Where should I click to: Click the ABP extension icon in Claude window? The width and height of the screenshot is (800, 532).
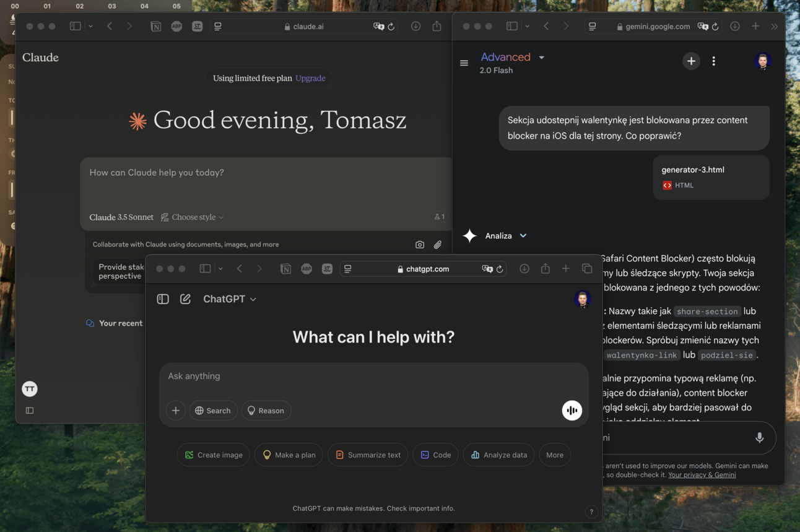click(x=176, y=27)
